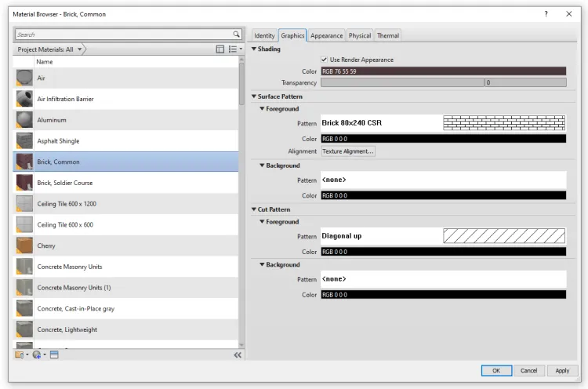Image resolution: width=588 pixels, height=389 pixels.
Task: Select the Concrete Masonry Units (1) row
Action: 125,288
